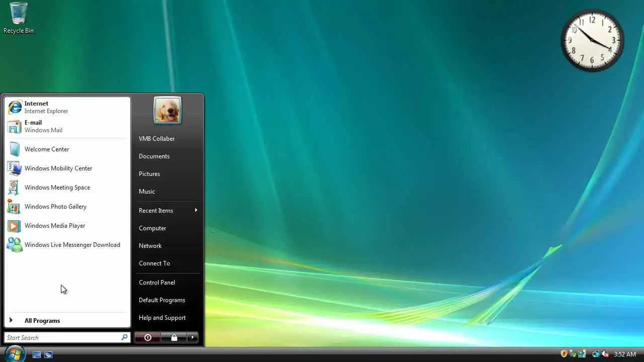Click the VMware Tools tray icon
644x362 pixels.
[x=582, y=354]
